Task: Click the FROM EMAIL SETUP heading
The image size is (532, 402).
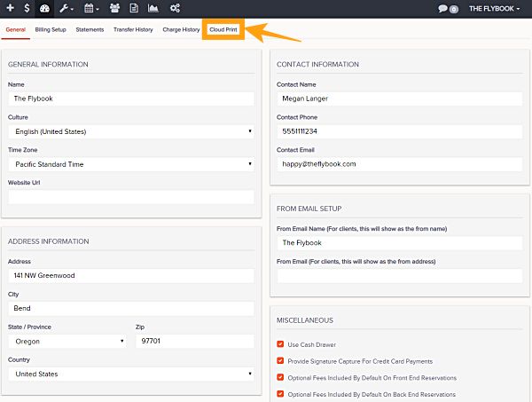Action: [309, 209]
